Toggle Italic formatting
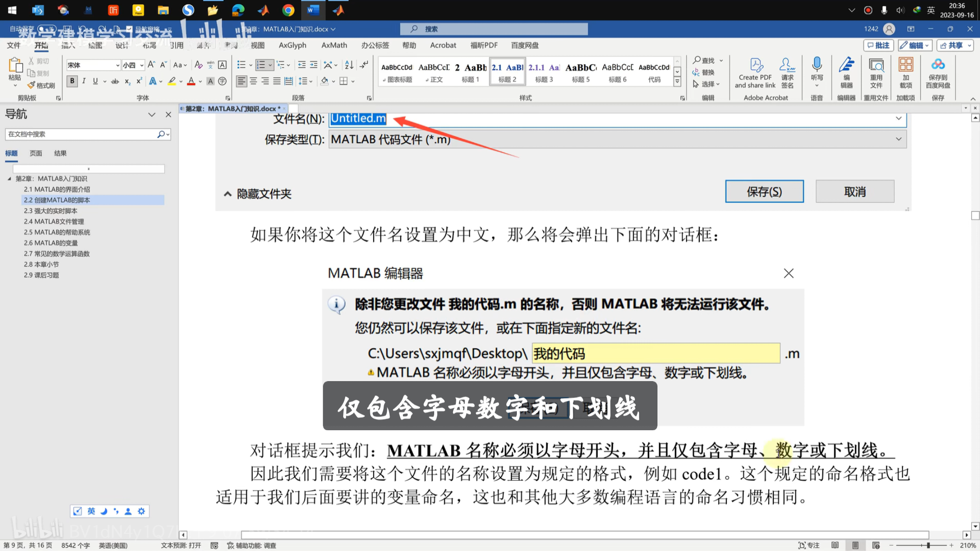980x551 pixels. click(84, 81)
